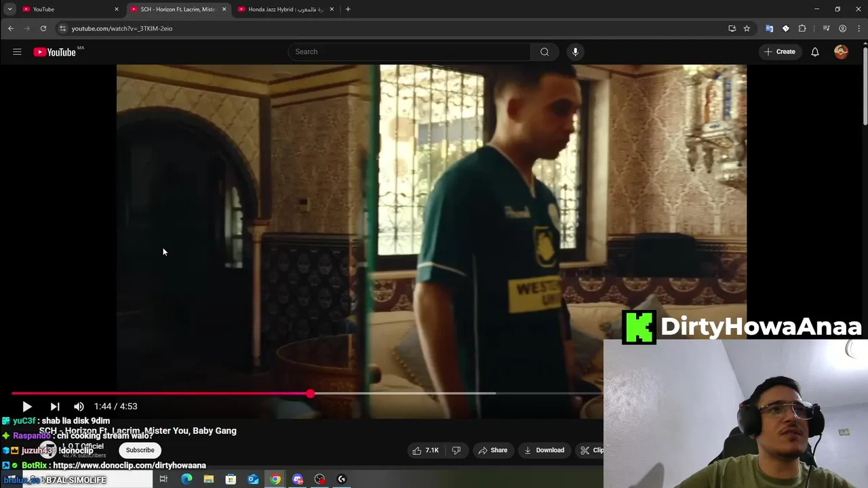Expand the tab search dropdown
The width and height of the screenshot is (868, 488).
(x=9, y=9)
